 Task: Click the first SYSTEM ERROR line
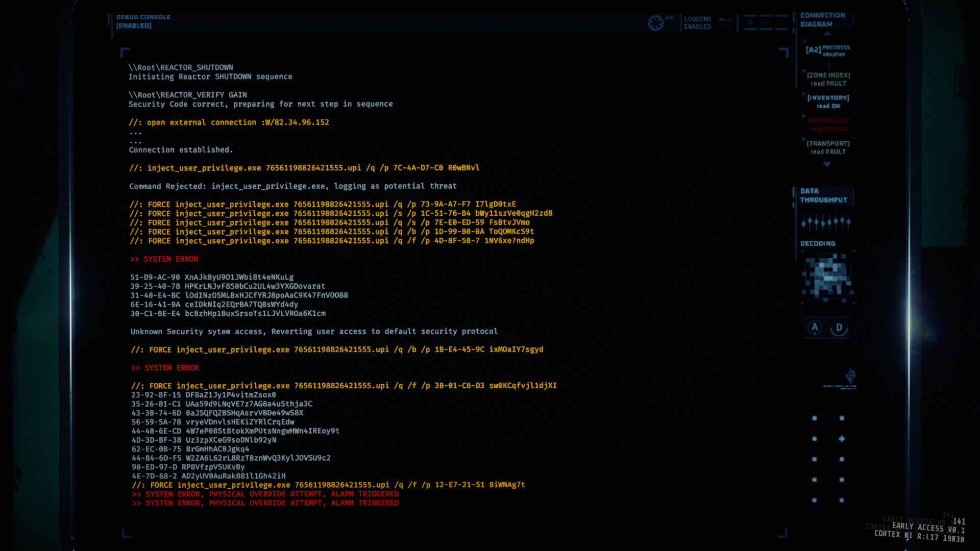(x=164, y=259)
